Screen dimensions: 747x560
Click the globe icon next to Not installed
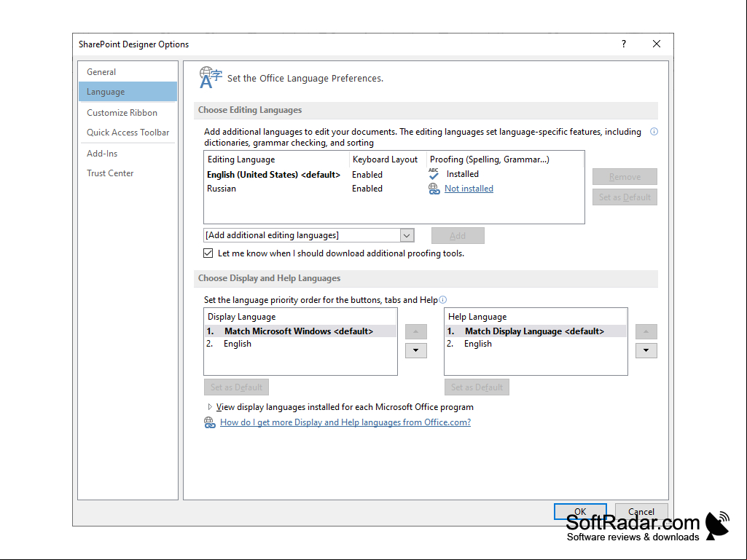[434, 189]
